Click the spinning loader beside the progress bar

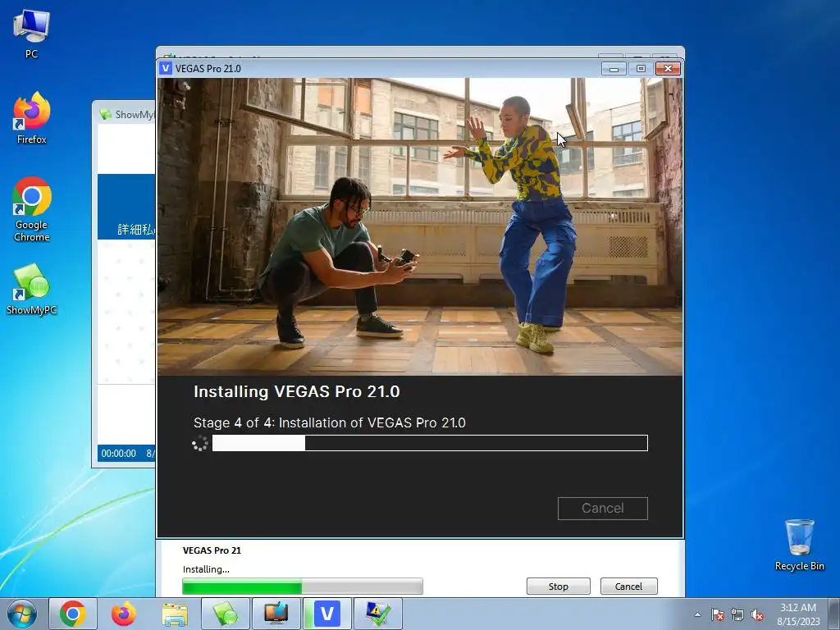point(200,444)
